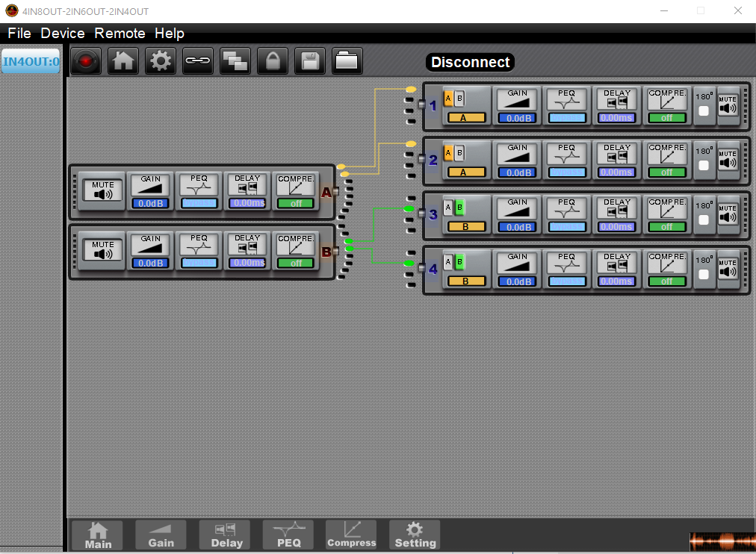Open the DELAY module of output 3
The width and height of the screenshot is (756, 554).
(616, 214)
